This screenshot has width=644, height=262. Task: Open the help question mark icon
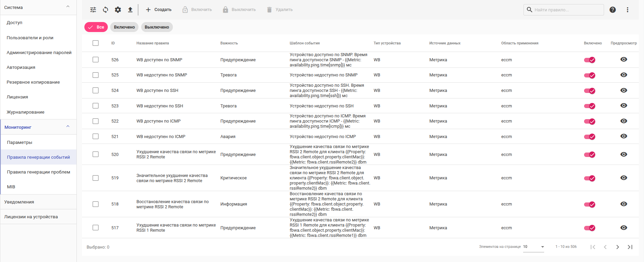pos(613,10)
